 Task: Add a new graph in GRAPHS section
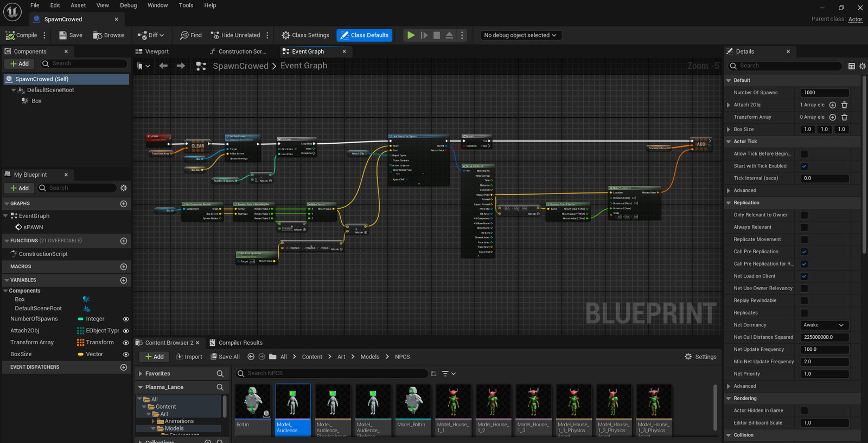(x=124, y=204)
